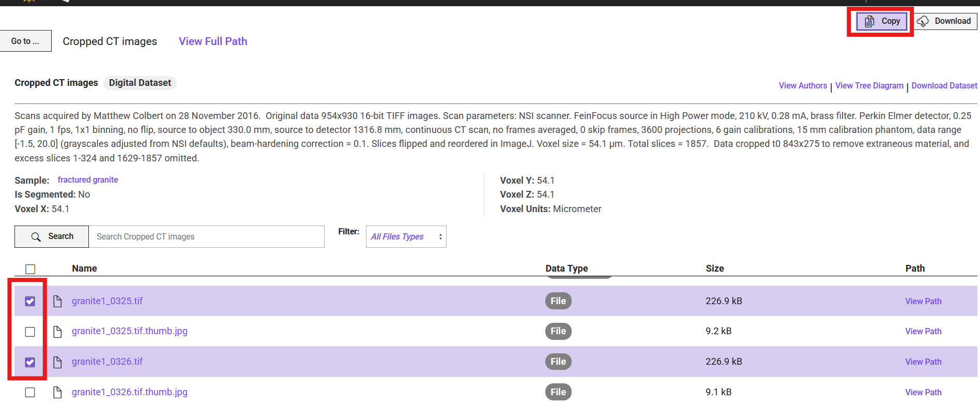The width and height of the screenshot is (980, 403).
Task: Open View Full Path link
Action: tap(213, 41)
